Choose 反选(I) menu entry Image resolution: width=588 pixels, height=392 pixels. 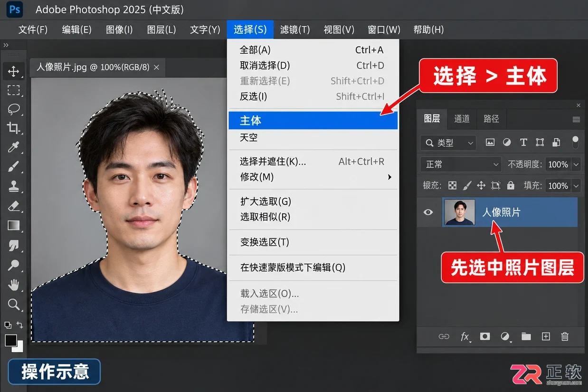[313, 96]
